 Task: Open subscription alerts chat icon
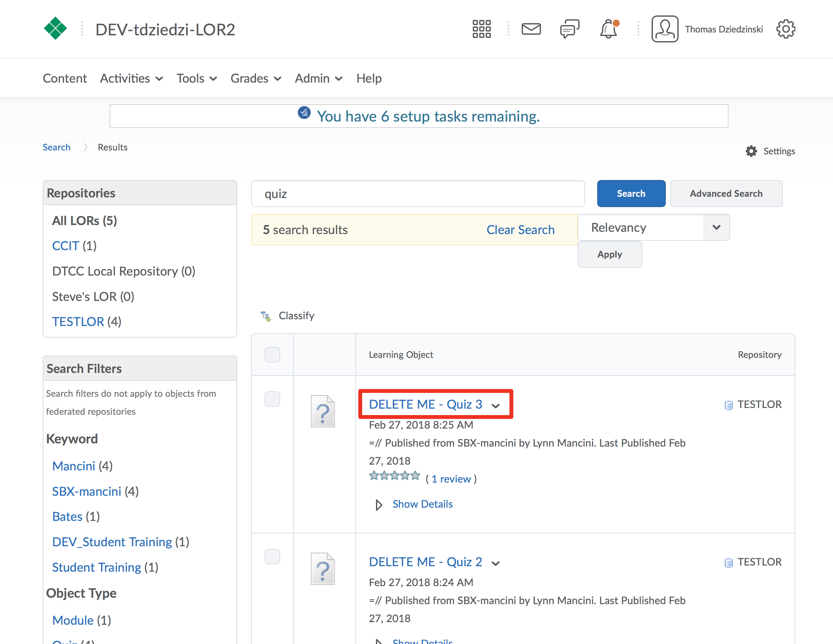tap(570, 29)
